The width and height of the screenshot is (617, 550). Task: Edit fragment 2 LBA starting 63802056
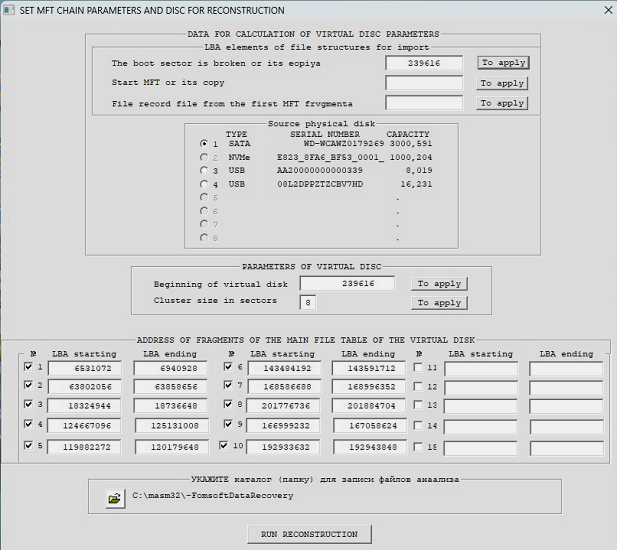click(85, 387)
